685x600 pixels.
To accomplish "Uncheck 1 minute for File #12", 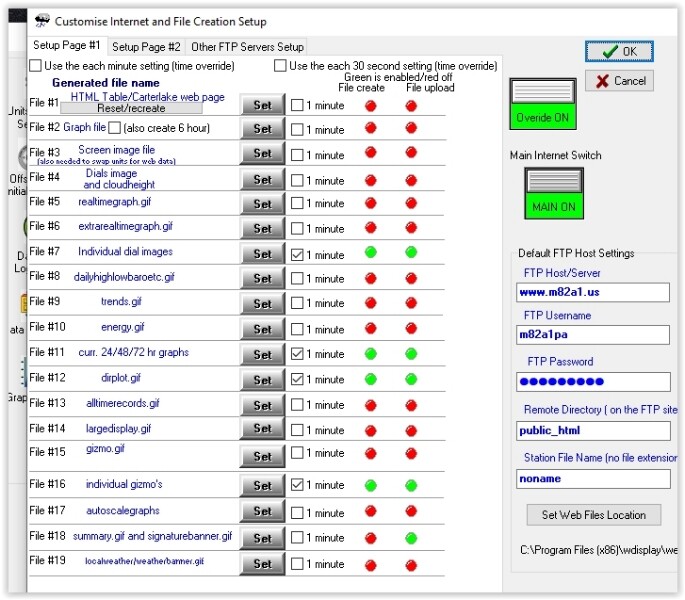I will (297, 379).
